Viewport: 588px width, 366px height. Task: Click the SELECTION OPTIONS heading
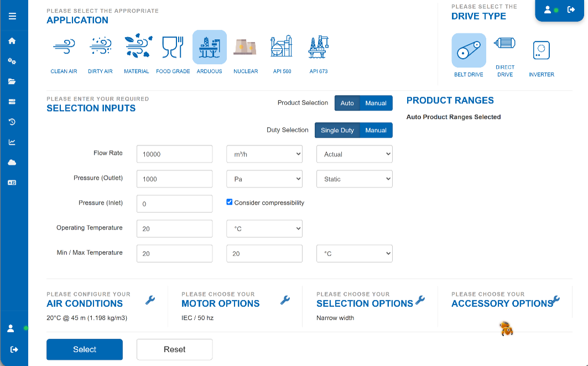coord(365,304)
